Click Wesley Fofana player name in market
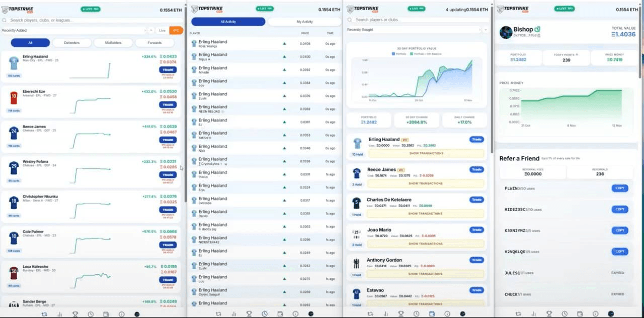 point(35,162)
